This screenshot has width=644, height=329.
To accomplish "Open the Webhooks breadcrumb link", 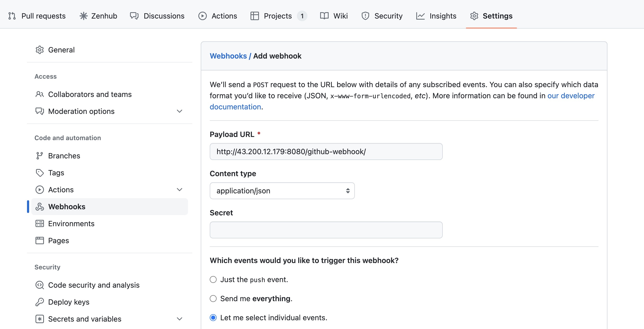I will 228,56.
